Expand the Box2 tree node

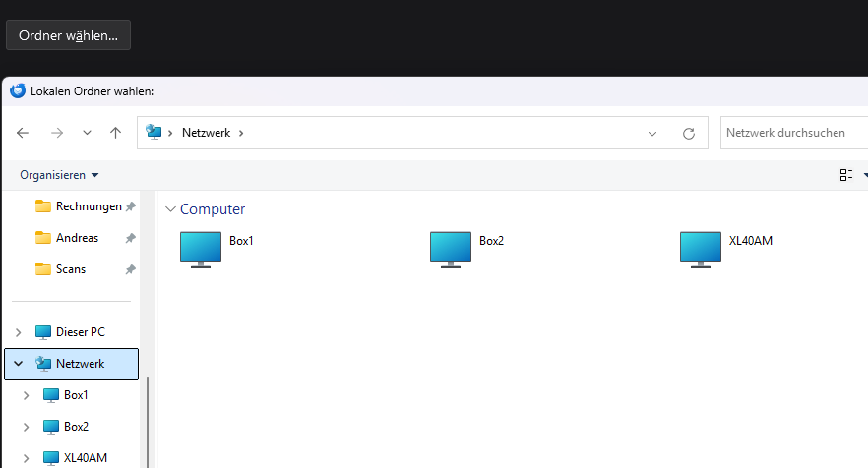click(x=26, y=427)
